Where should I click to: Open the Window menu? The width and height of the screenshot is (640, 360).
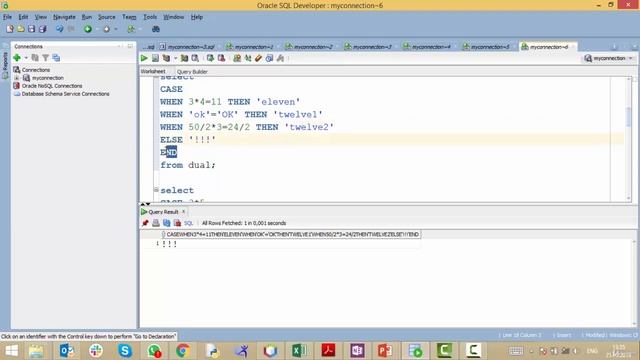[x=173, y=17]
